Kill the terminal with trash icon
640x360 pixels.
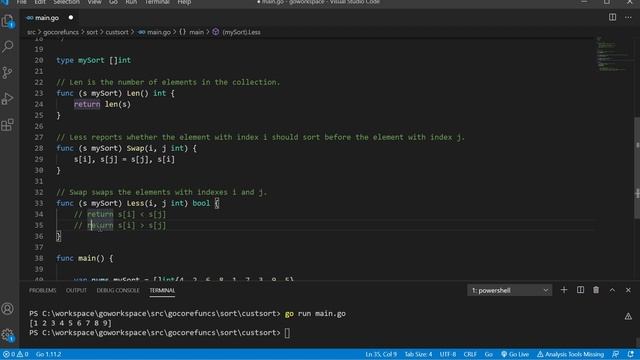tap(596, 290)
